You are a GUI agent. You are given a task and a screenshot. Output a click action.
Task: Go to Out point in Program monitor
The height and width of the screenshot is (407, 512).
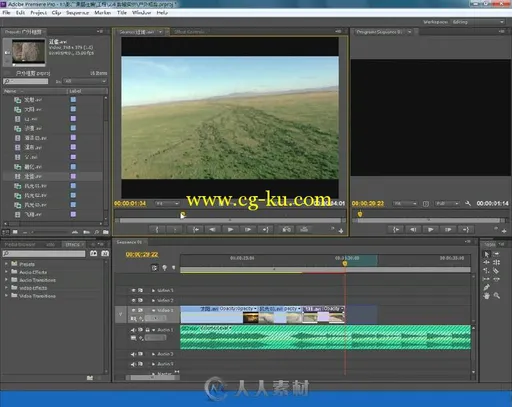click(x=466, y=229)
